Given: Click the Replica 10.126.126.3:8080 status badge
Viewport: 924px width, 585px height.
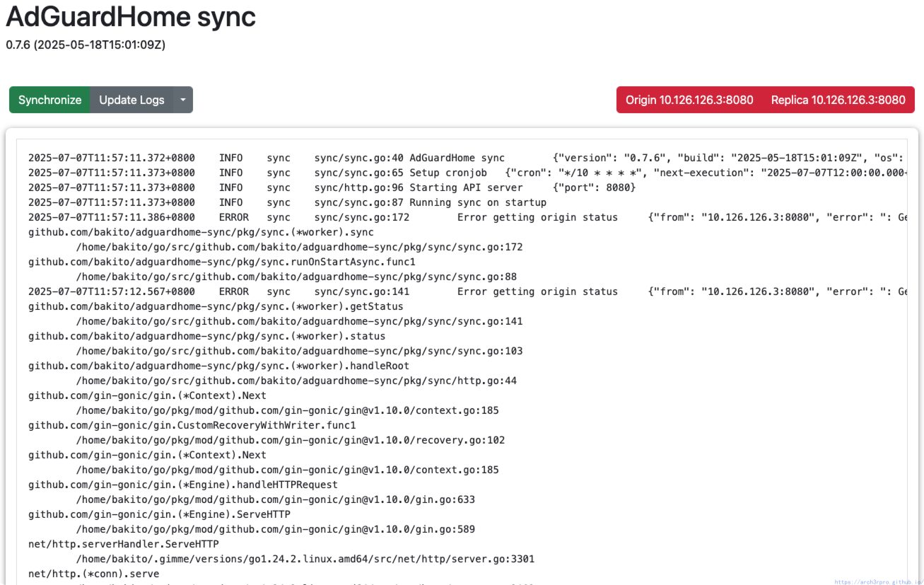Looking at the screenshot, I should [838, 100].
